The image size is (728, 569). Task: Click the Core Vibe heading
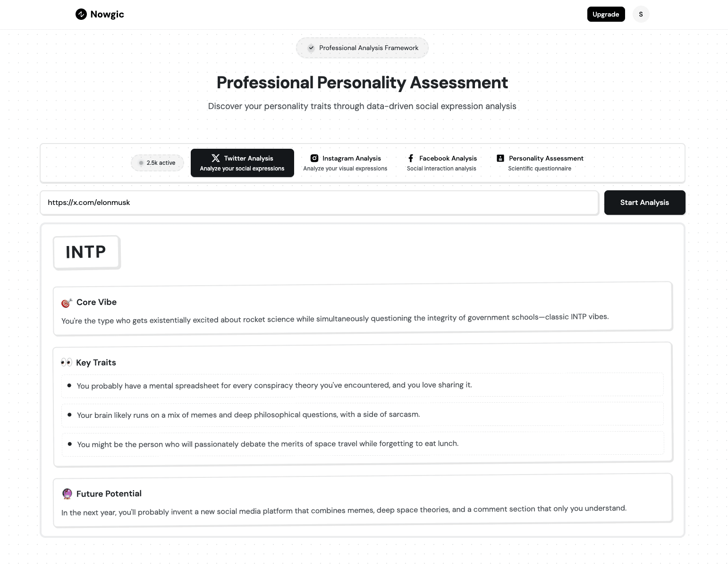96,302
